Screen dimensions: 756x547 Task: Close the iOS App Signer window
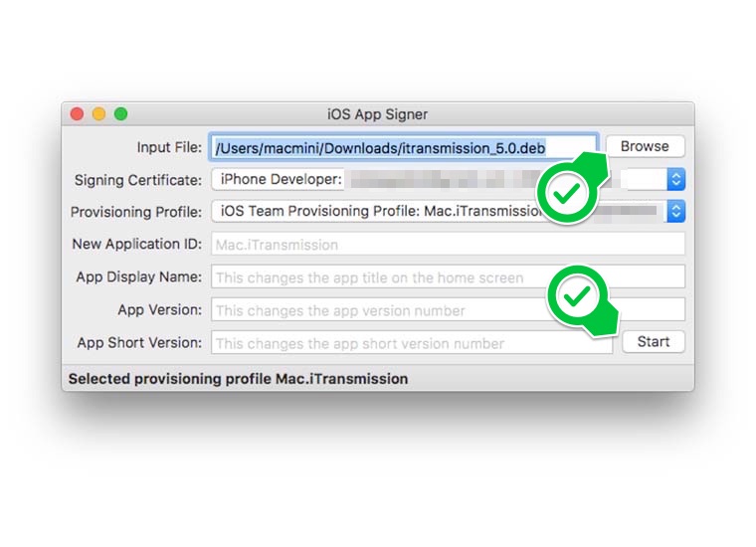78,114
